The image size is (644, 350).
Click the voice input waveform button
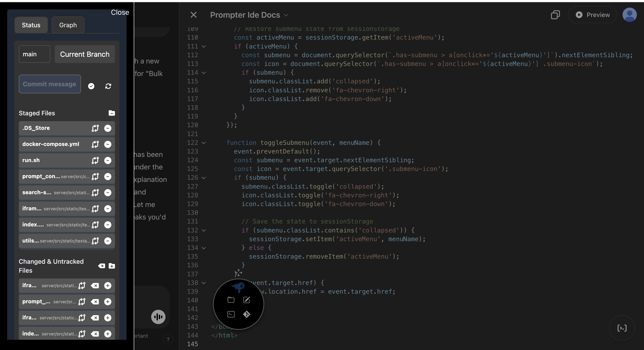pyautogui.click(x=158, y=317)
